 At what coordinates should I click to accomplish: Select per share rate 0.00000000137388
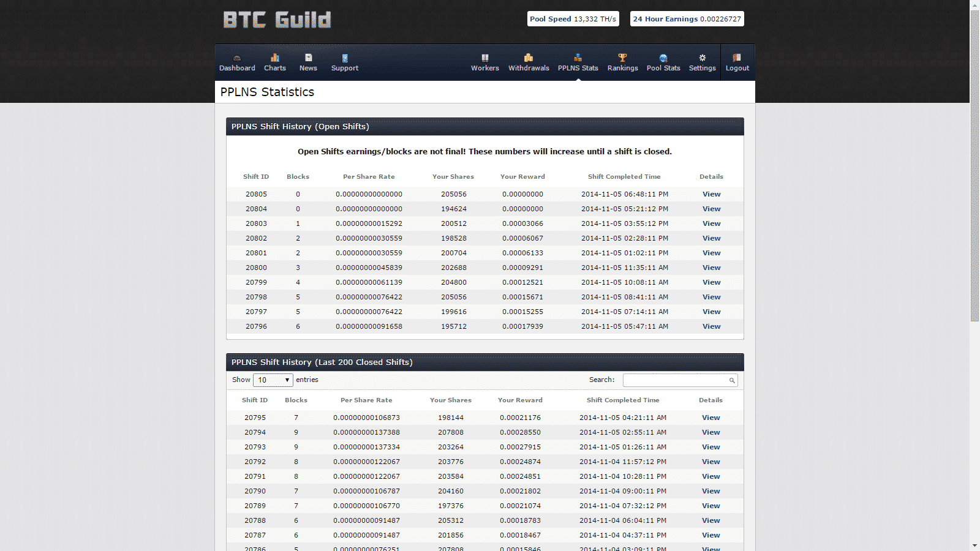[x=366, y=432]
